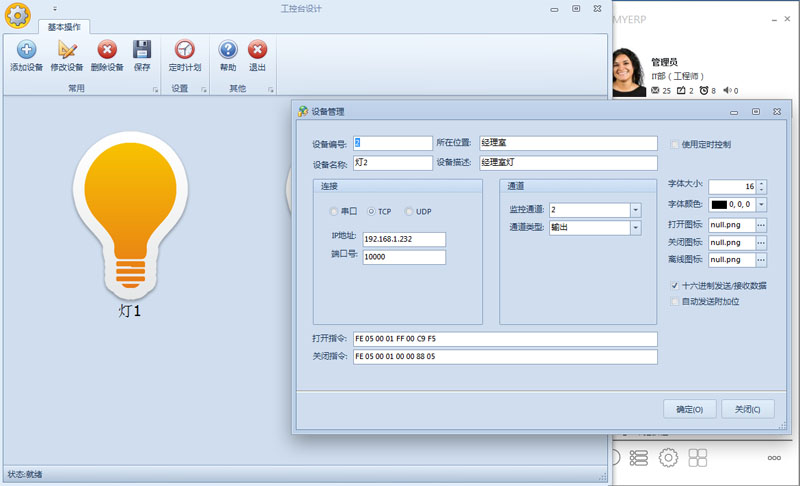Click the 添加设备 (Add Device) icon
Image resolution: width=800 pixels, height=486 pixels.
[26, 50]
